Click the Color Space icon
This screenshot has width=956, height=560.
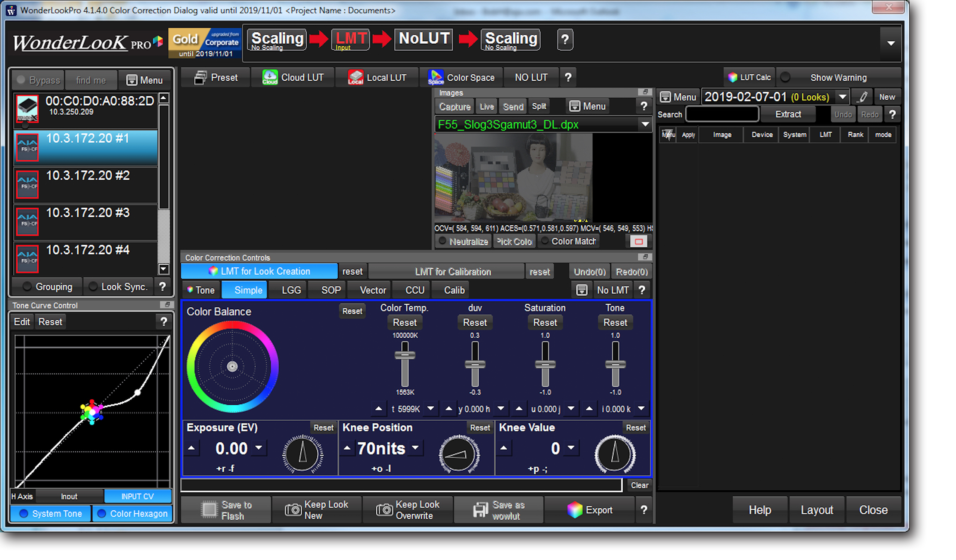coord(435,78)
